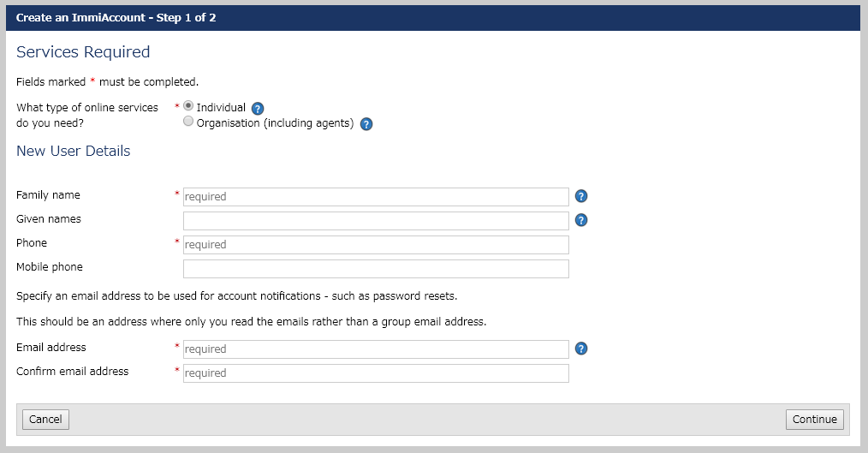
Task: Open help icon for Family name field
Action: [x=580, y=196]
